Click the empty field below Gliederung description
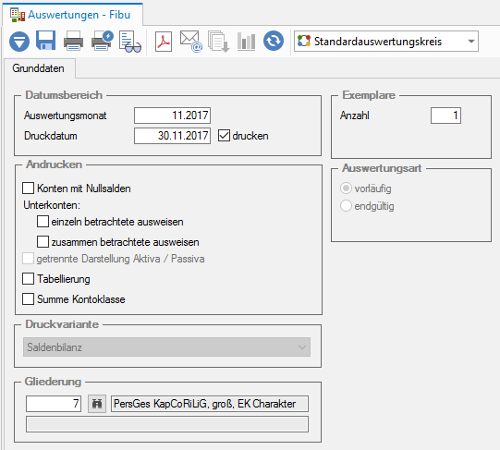Image resolution: width=500 pixels, height=450 pixels. point(167,424)
